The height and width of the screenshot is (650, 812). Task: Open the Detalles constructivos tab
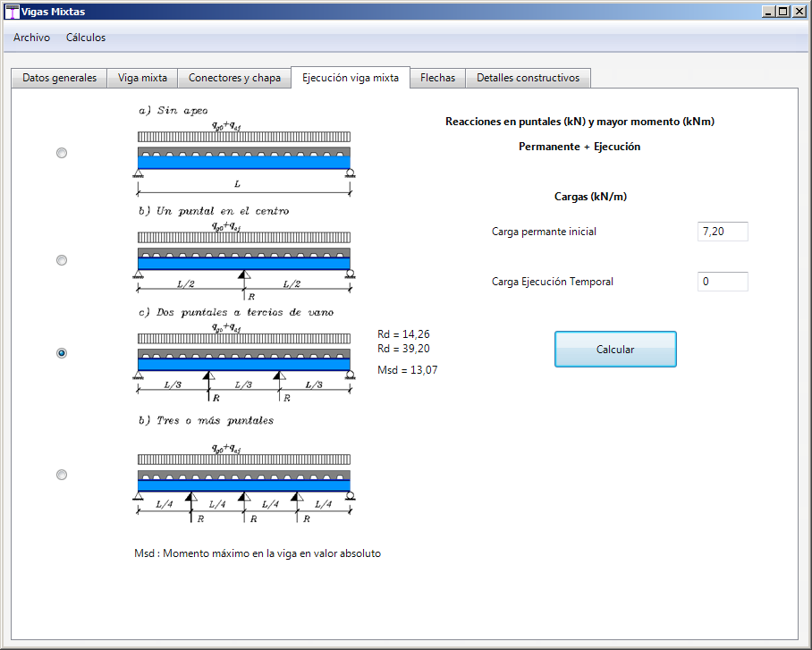pos(529,78)
